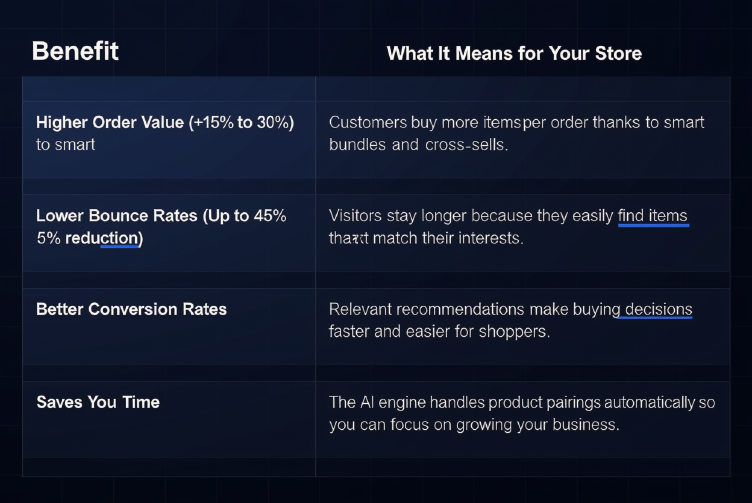Click the 'match their interests.' text line

[x=447, y=238]
